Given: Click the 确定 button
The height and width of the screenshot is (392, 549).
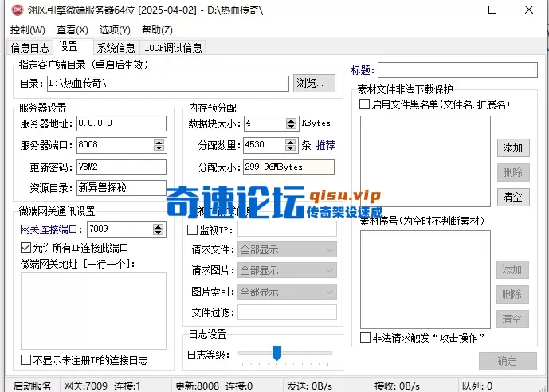Looking at the screenshot, I should coord(508,361).
